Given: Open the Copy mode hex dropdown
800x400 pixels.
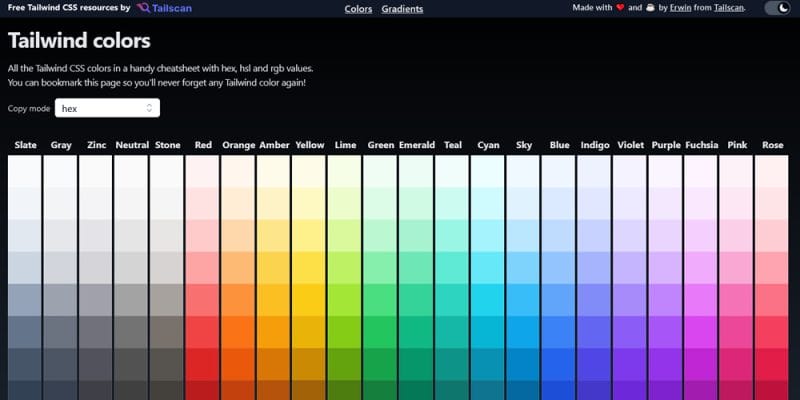Looking at the screenshot, I should pos(107,108).
